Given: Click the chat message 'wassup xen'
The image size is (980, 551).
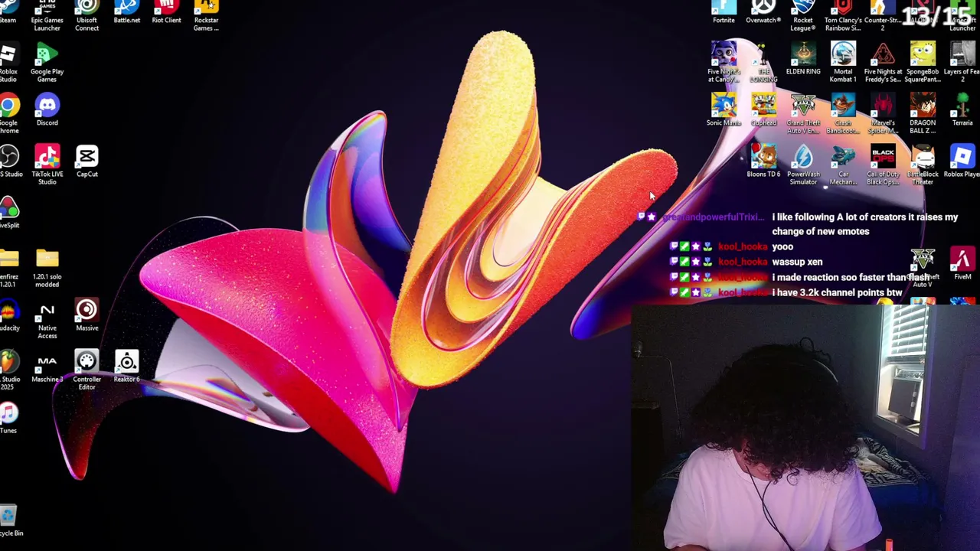Looking at the screenshot, I should point(797,262).
